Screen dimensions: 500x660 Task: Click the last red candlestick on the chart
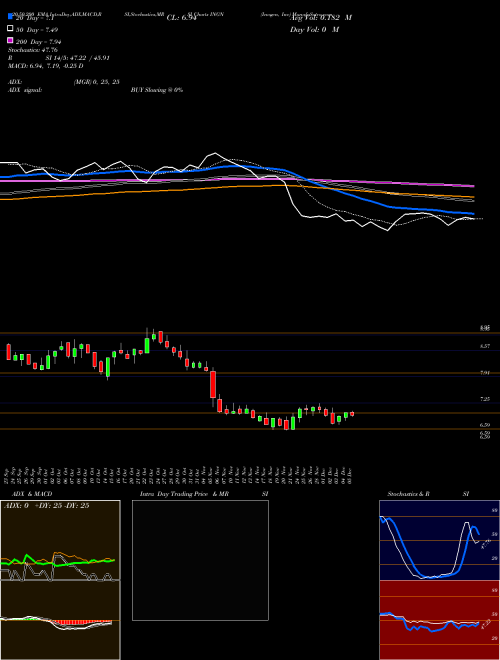[x=352, y=414]
